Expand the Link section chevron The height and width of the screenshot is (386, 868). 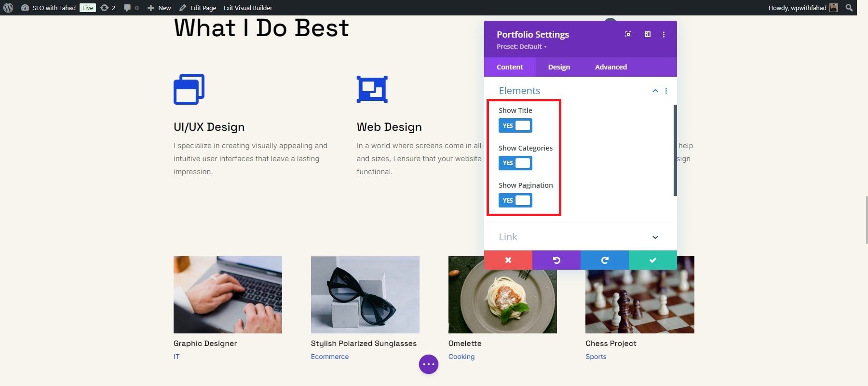(x=655, y=237)
